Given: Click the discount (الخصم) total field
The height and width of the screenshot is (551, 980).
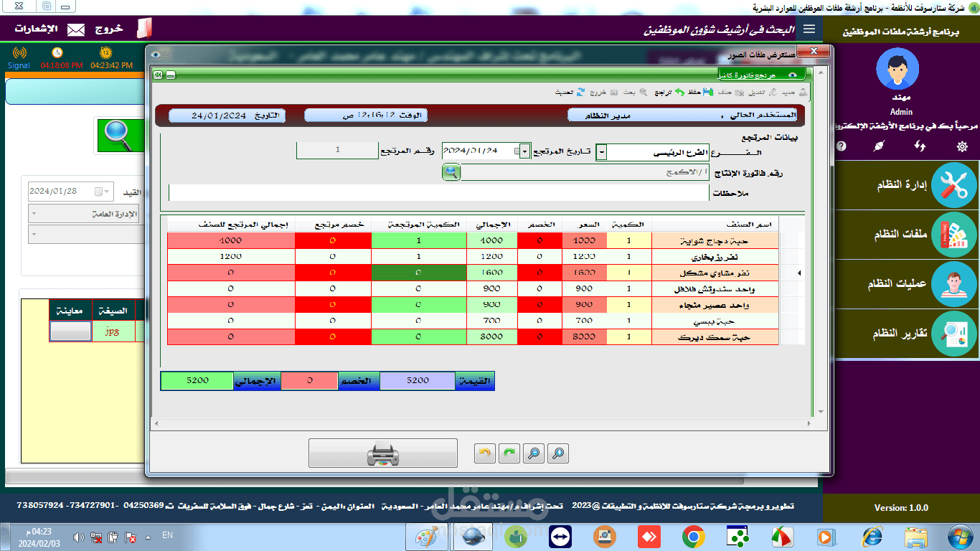Looking at the screenshot, I should [x=309, y=381].
